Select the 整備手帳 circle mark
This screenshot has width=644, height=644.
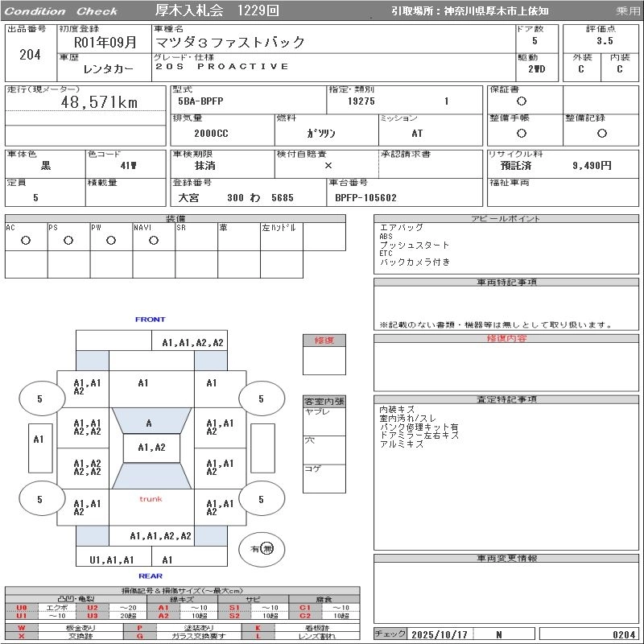click(522, 133)
